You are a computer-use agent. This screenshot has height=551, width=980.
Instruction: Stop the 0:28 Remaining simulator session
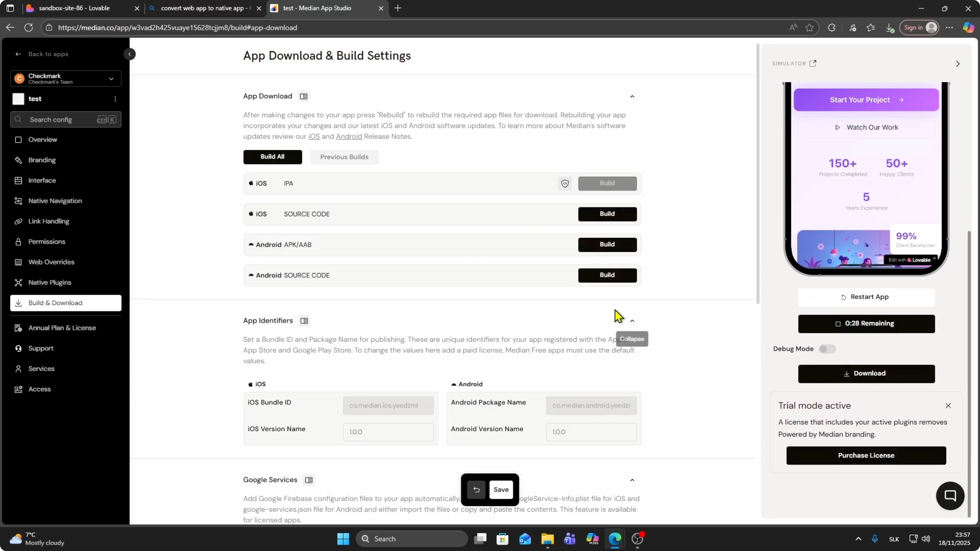pos(866,324)
